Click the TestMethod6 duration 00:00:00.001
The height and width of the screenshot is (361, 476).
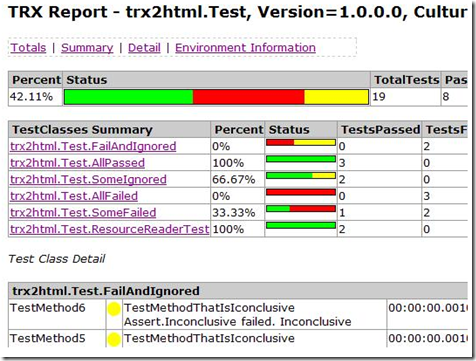(x=428, y=308)
